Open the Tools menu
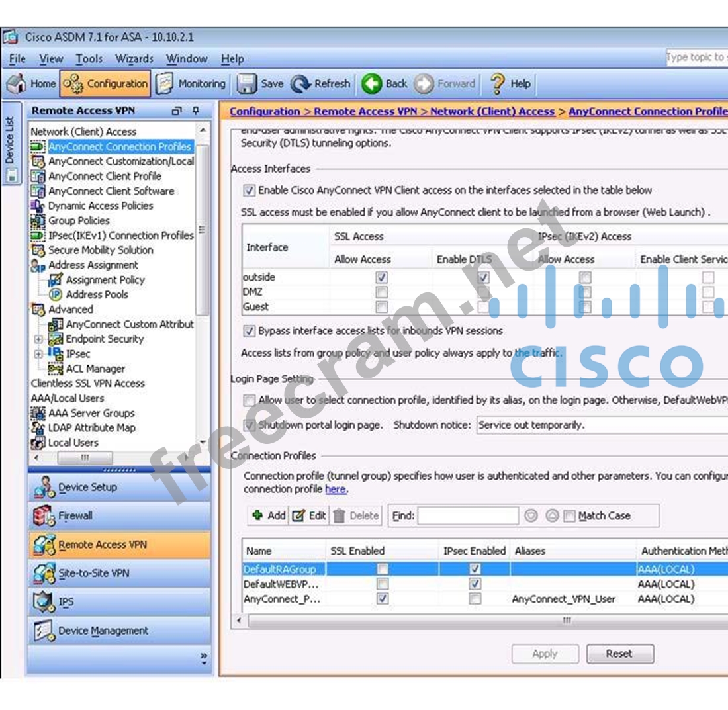Viewport: 728px width, 710px height. coord(89,59)
